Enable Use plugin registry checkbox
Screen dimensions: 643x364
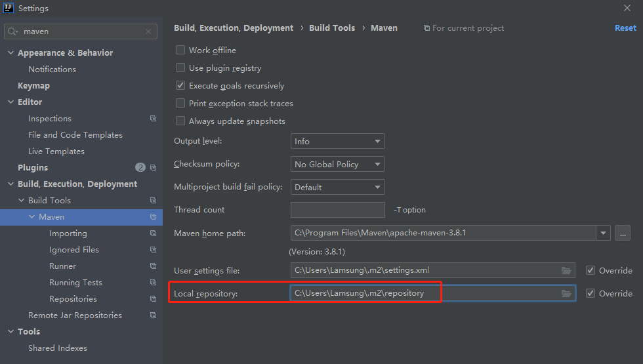pyautogui.click(x=180, y=68)
